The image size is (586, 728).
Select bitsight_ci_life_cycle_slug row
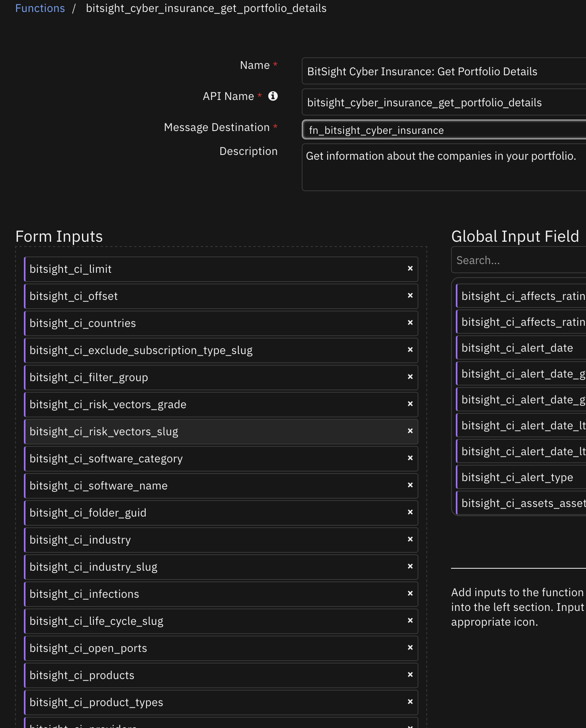pos(221,621)
